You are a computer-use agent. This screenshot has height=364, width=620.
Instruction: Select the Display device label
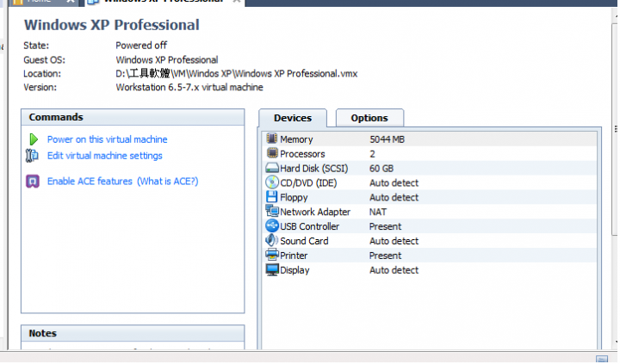[294, 270]
